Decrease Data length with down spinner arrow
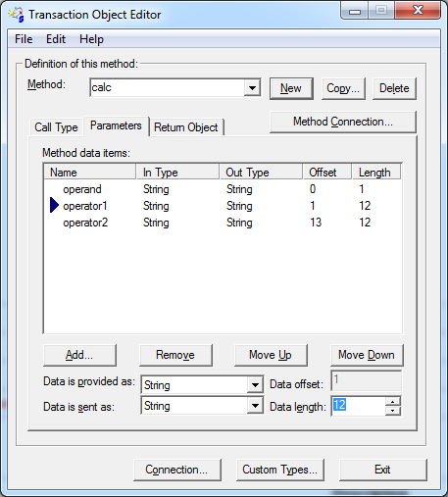The image size is (448, 497). [393, 411]
